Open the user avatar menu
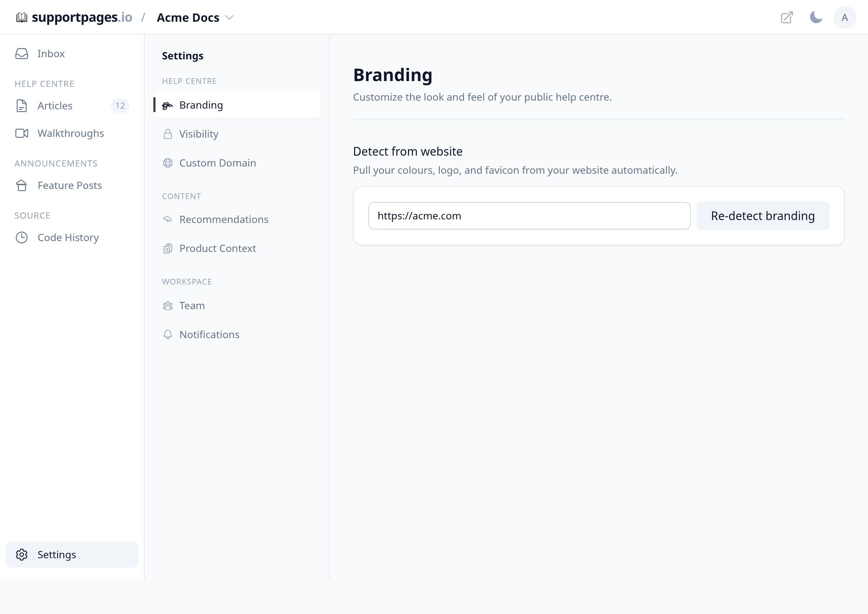This screenshot has height=614, width=868. click(x=844, y=17)
